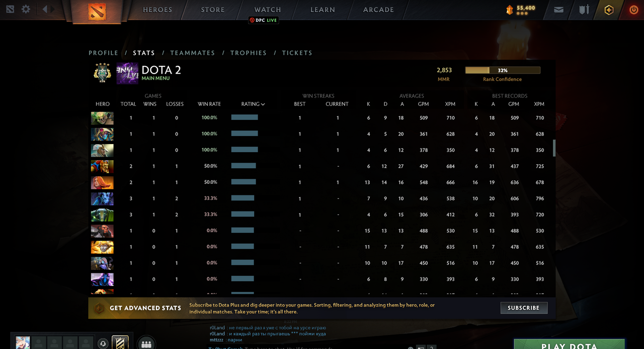Switch to the STATS tab
Image resolution: width=644 pixels, height=349 pixels.
pyautogui.click(x=144, y=53)
